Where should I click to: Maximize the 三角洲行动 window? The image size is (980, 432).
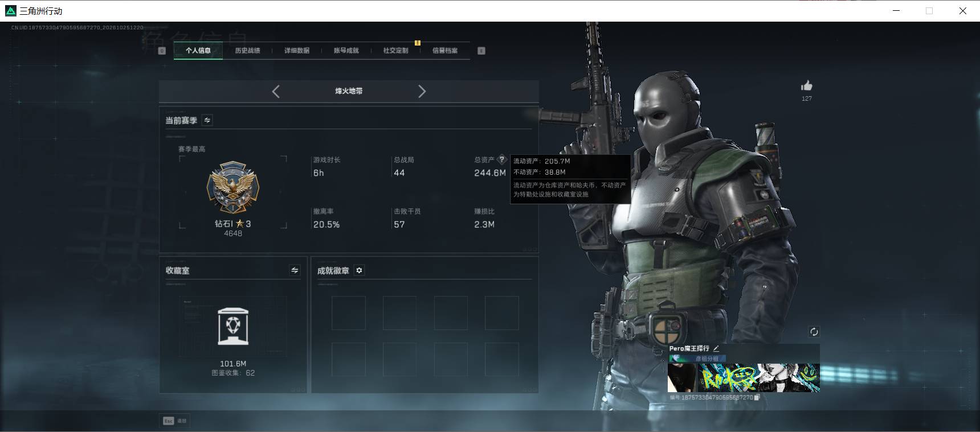point(929,11)
